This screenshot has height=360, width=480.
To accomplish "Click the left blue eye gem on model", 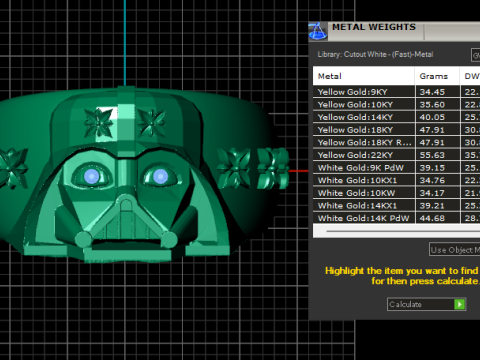I will coord(91,177).
